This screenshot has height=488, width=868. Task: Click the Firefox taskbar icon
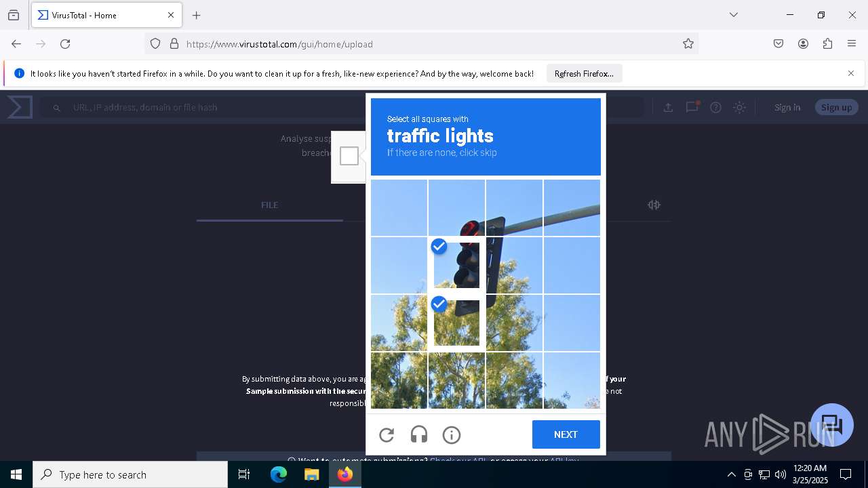coord(345,474)
